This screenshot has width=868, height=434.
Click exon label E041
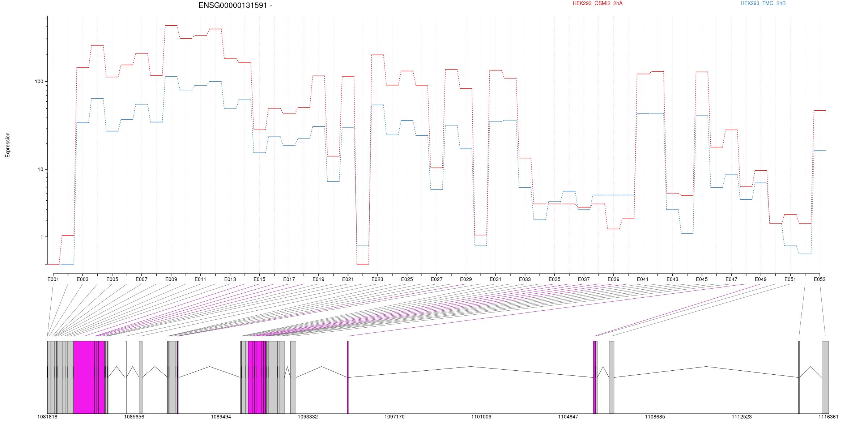coord(643,279)
